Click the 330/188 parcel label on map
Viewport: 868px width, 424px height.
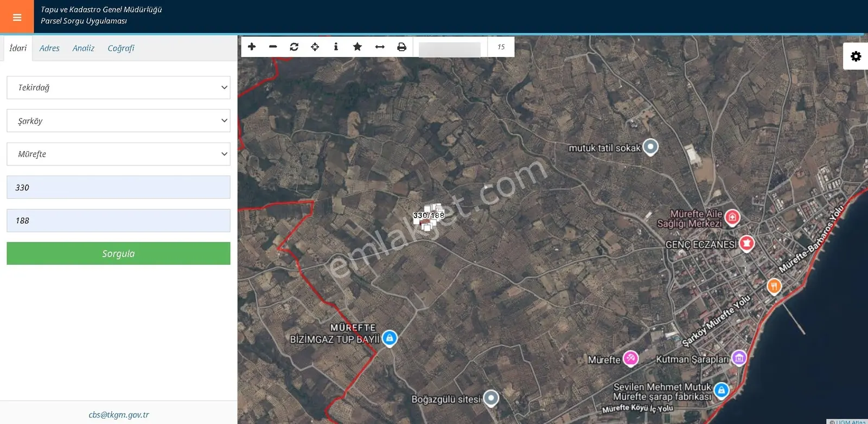(x=429, y=215)
